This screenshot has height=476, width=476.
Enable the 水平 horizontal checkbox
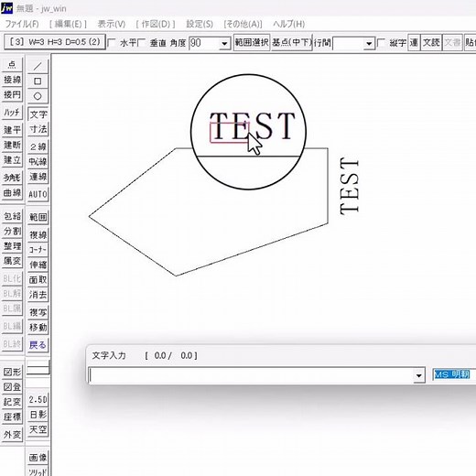tap(112, 43)
